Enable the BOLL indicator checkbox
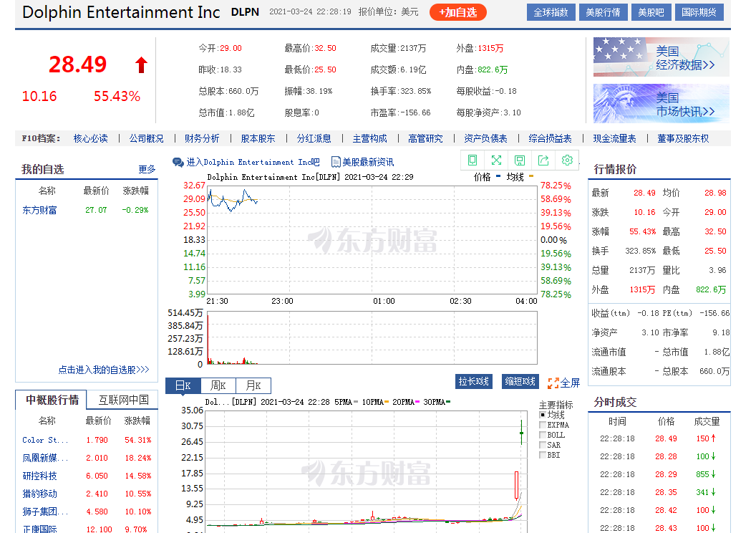Image resolution: width=756 pixels, height=533 pixels. click(543, 435)
